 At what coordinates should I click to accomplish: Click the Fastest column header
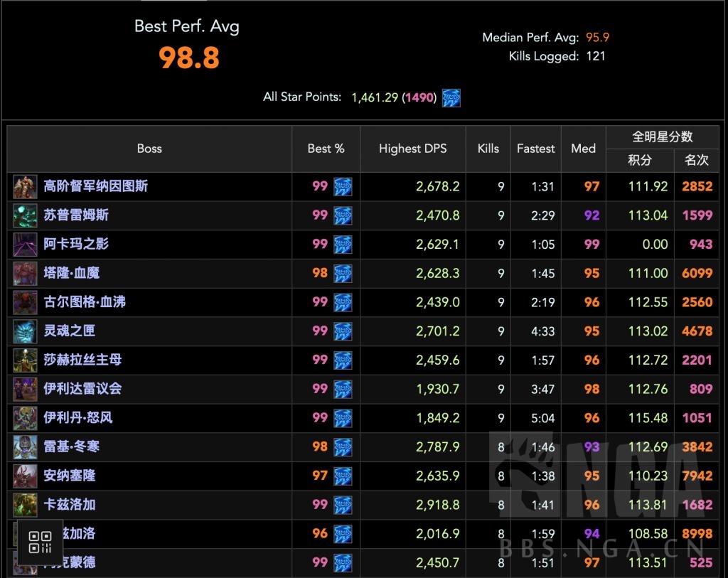[x=535, y=149]
